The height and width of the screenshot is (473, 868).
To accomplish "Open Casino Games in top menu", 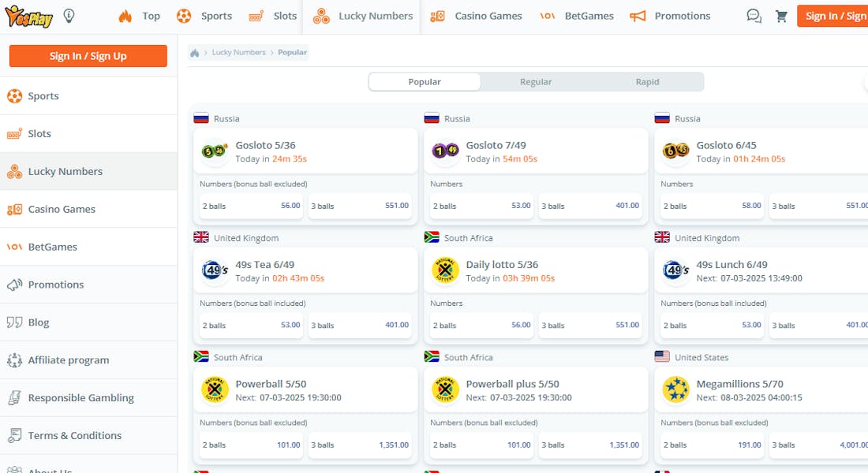I will 477,16.
